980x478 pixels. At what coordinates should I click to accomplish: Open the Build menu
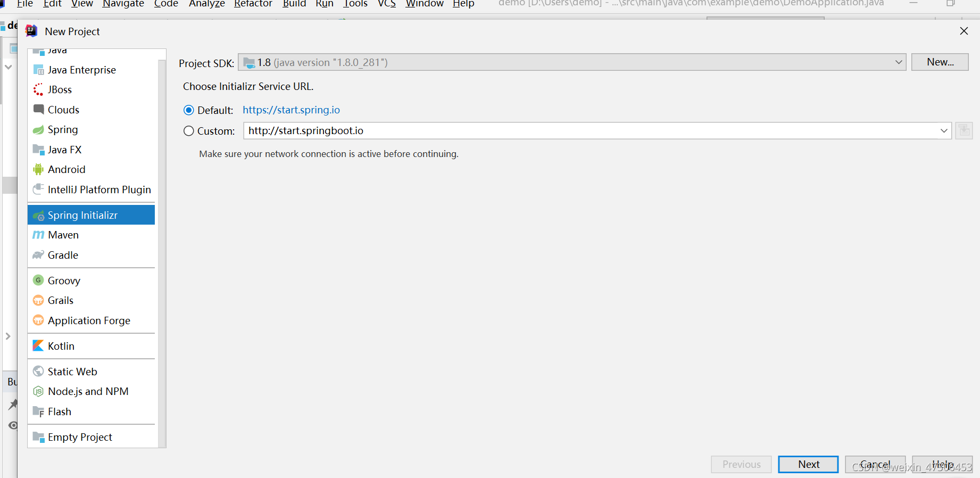click(x=294, y=4)
